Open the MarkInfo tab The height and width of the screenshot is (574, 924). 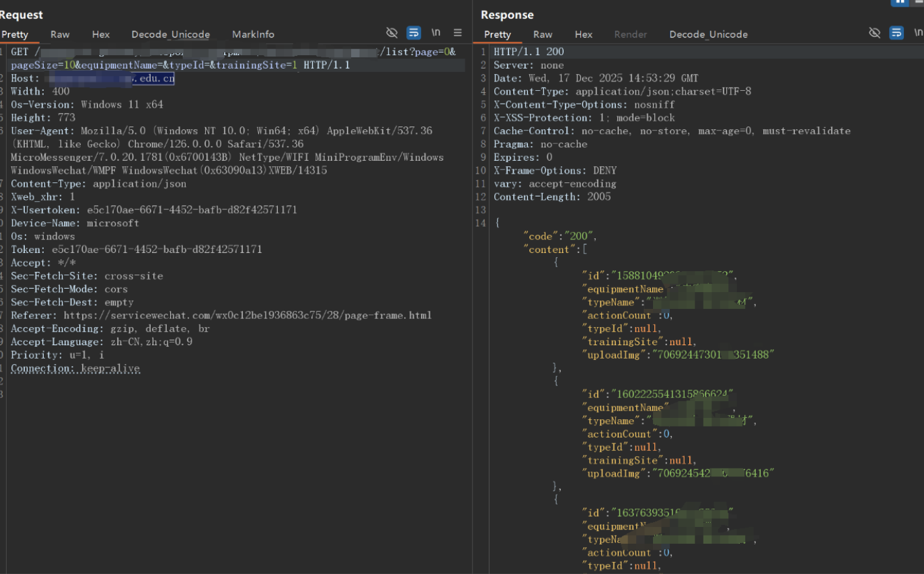(253, 34)
